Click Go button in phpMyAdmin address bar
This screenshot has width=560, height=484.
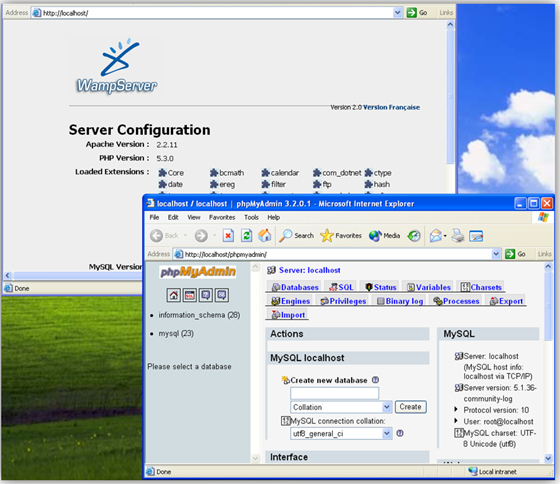(x=515, y=254)
